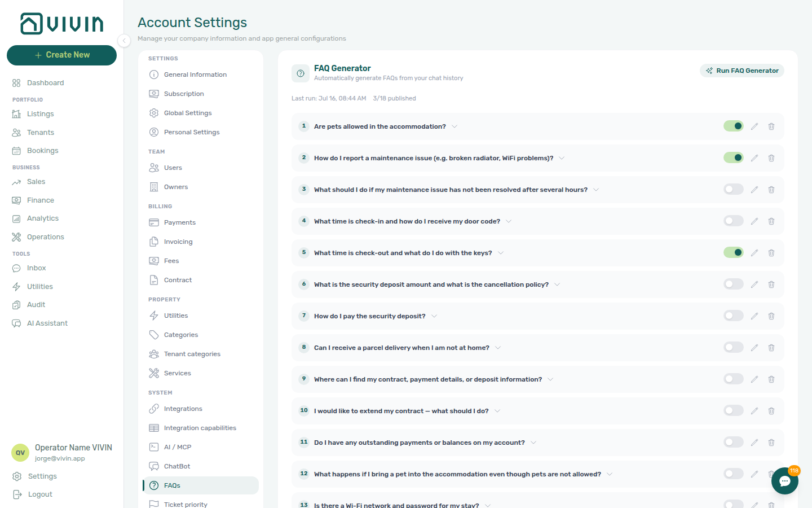Delete the unresolved maintenance issue FAQ

point(771,190)
